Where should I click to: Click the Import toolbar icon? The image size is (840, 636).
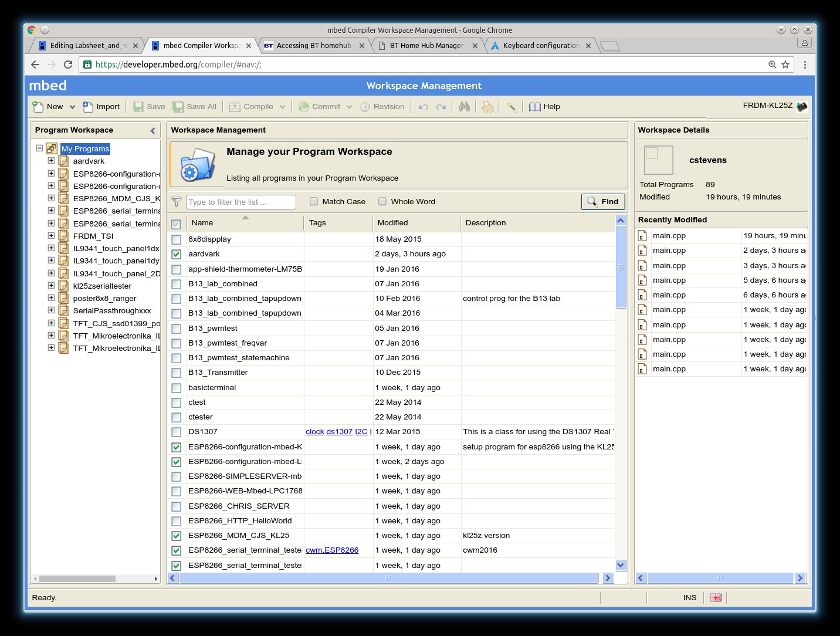(x=88, y=107)
